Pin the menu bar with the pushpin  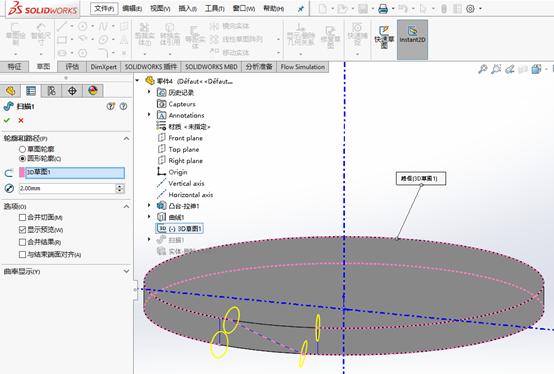tap(301, 9)
